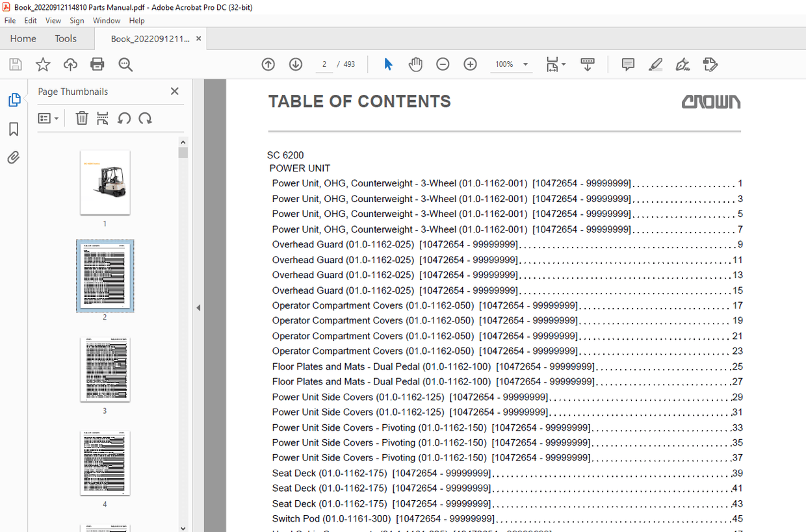Collapse the navigation pane with arrow
This screenshot has height=532, width=806.
point(198,308)
